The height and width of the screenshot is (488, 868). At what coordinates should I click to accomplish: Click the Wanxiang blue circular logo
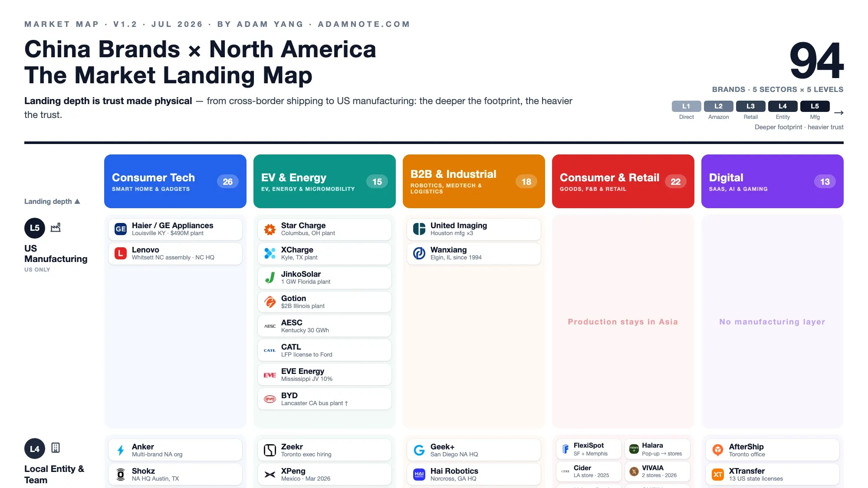click(x=419, y=253)
